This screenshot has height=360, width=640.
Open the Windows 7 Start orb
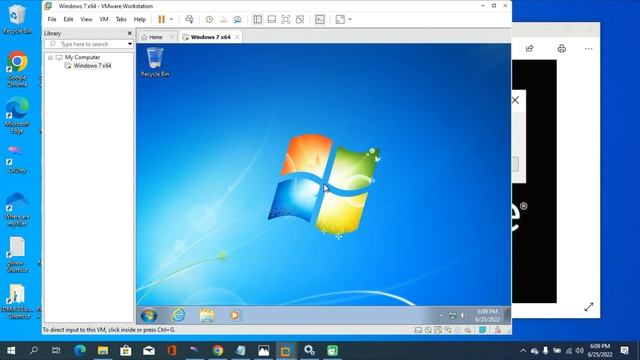click(149, 315)
